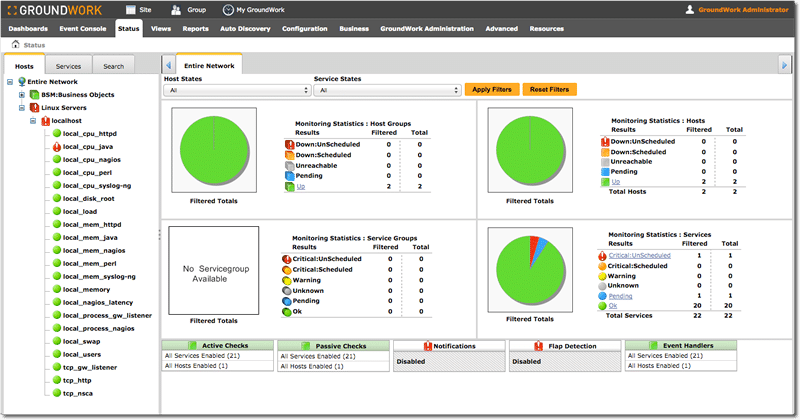Collapse the Linux Servers tree node
Image resolution: width=800 pixels, height=420 pixels.
click(x=21, y=108)
